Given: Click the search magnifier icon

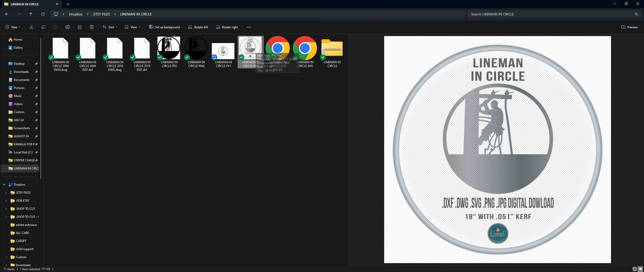Looking at the screenshot, I should [636, 14].
